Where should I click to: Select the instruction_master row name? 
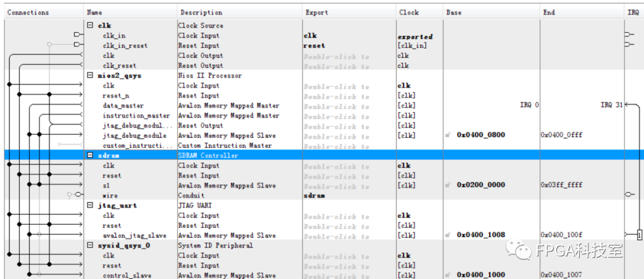pos(137,116)
